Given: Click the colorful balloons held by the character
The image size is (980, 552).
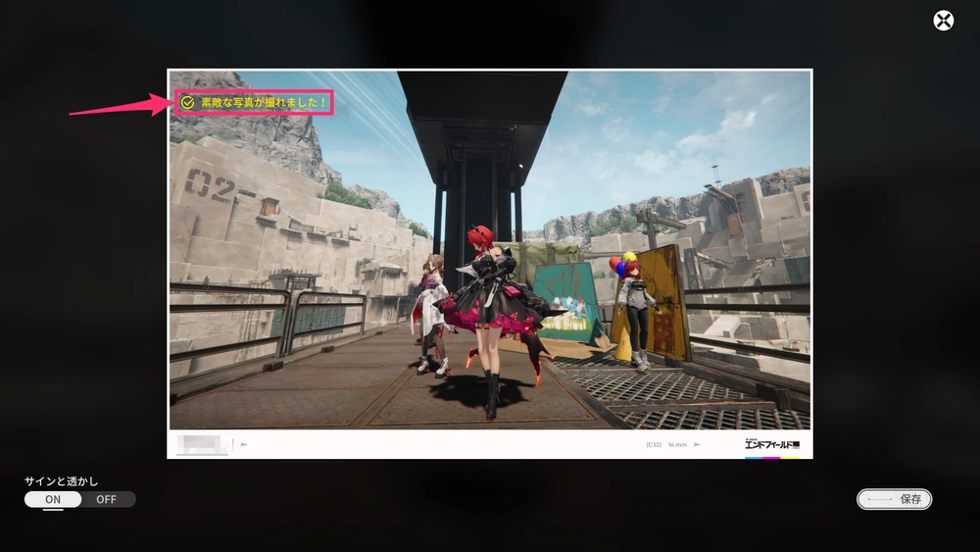Looking at the screenshot, I should pos(618,263).
